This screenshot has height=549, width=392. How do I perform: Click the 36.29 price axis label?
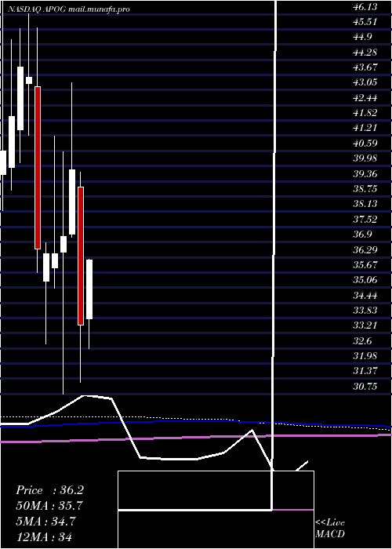pyautogui.click(x=365, y=250)
